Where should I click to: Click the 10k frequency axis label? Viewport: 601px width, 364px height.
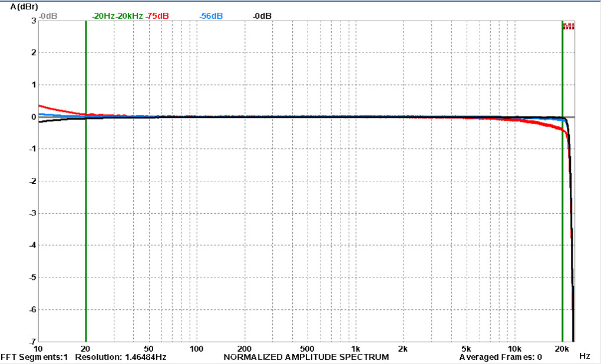[514, 349]
